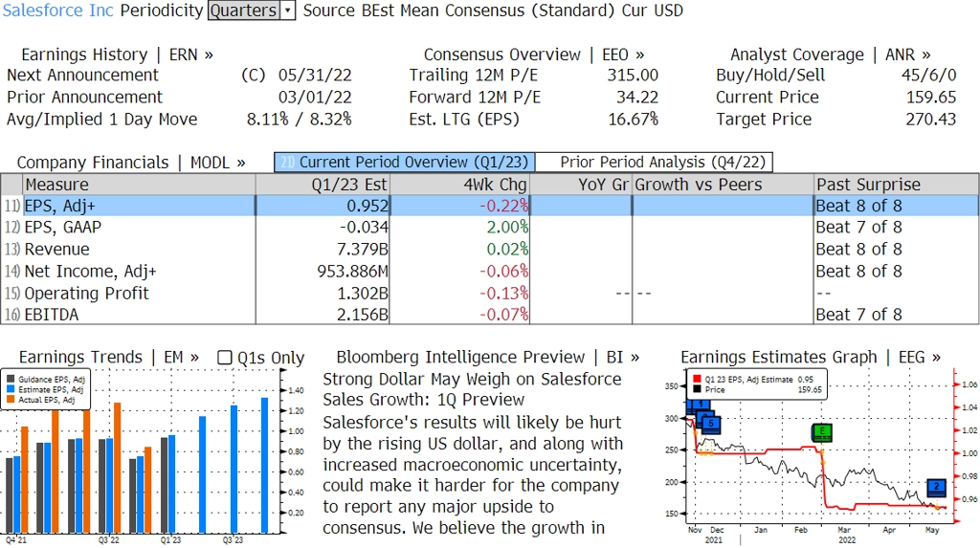Click the blue marker numbered 2 on graph
980x548 pixels.
pos(936,487)
